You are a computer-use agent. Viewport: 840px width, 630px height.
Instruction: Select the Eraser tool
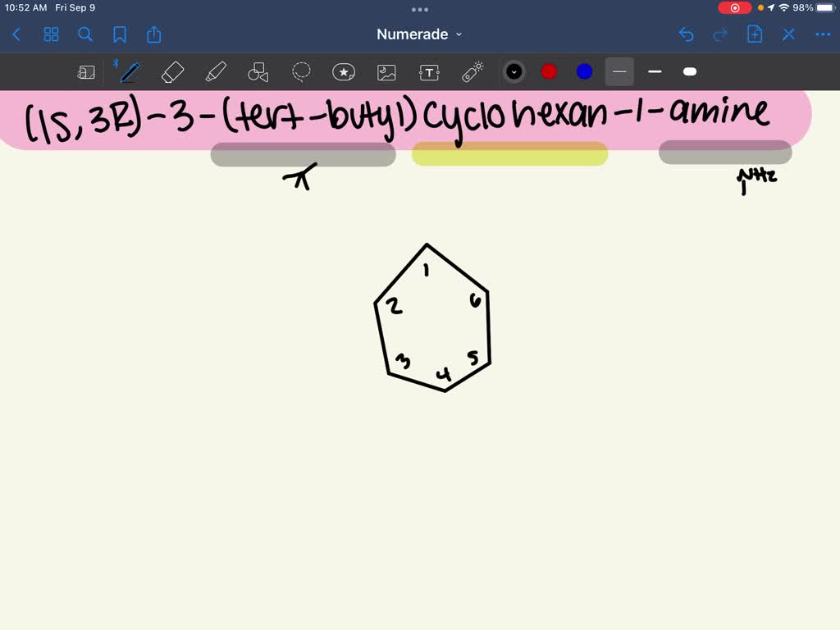point(172,72)
